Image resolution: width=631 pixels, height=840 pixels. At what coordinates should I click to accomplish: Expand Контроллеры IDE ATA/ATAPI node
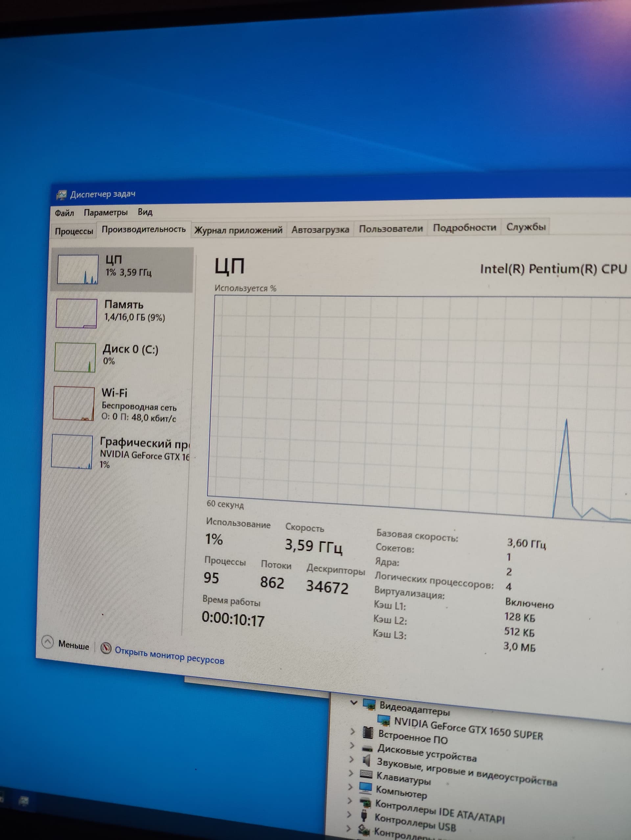[x=349, y=801]
